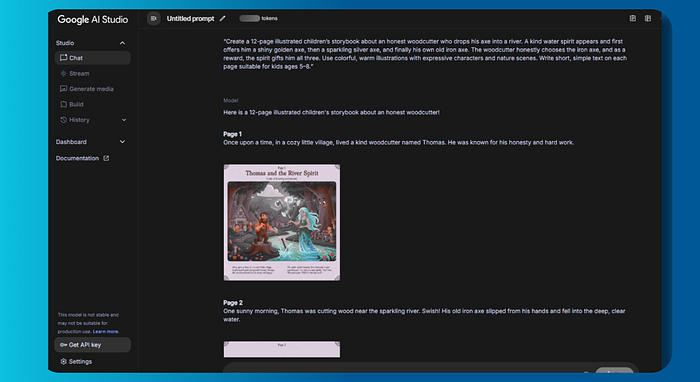
Task: Click the Google AI Studio logo
Action: click(93, 20)
